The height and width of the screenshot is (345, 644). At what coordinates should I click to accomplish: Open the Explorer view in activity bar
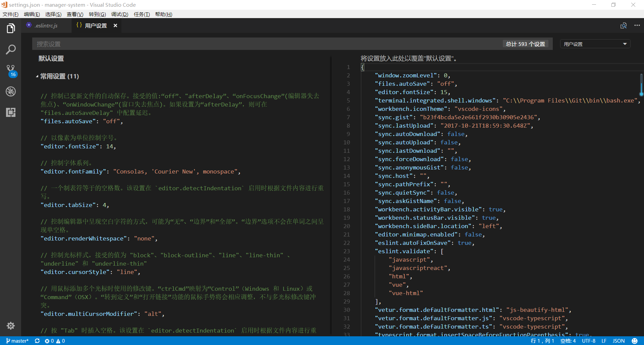pos(11,28)
